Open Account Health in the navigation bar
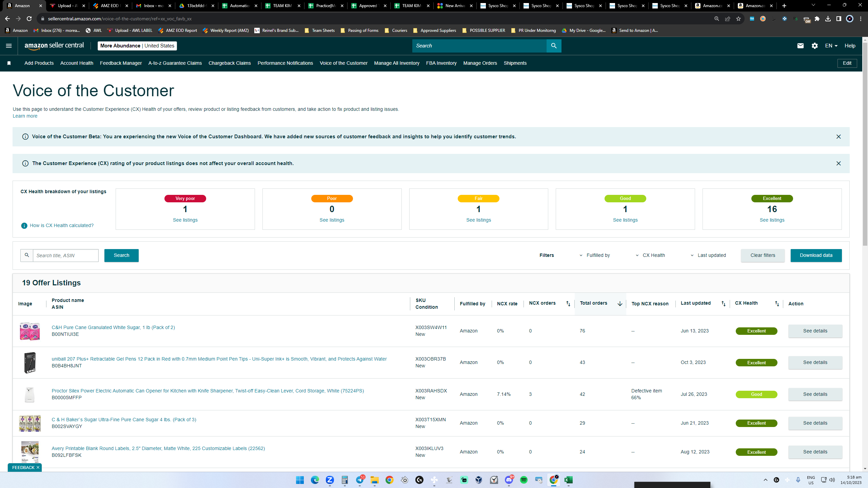 click(x=77, y=63)
